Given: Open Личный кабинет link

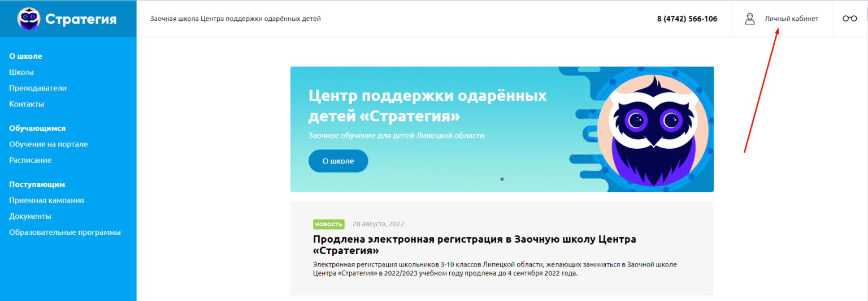Looking at the screenshot, I should coord(791,19).
